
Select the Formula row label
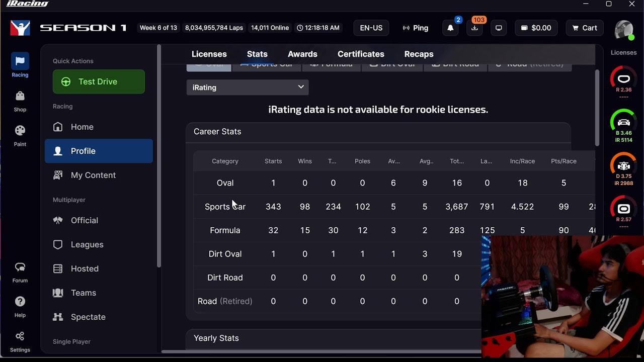click(x=225, y=230)
